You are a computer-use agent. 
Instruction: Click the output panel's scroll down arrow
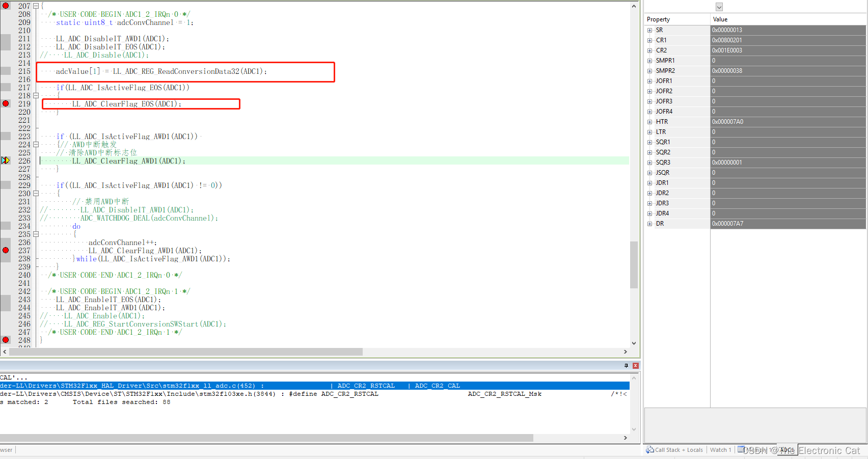pos(634,429)
